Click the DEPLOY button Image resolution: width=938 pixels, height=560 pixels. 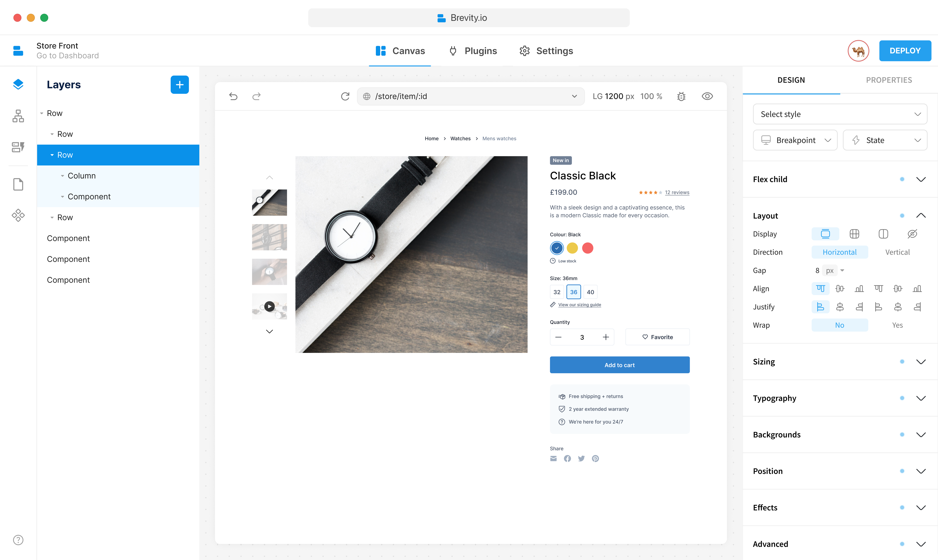pos(905,51)
